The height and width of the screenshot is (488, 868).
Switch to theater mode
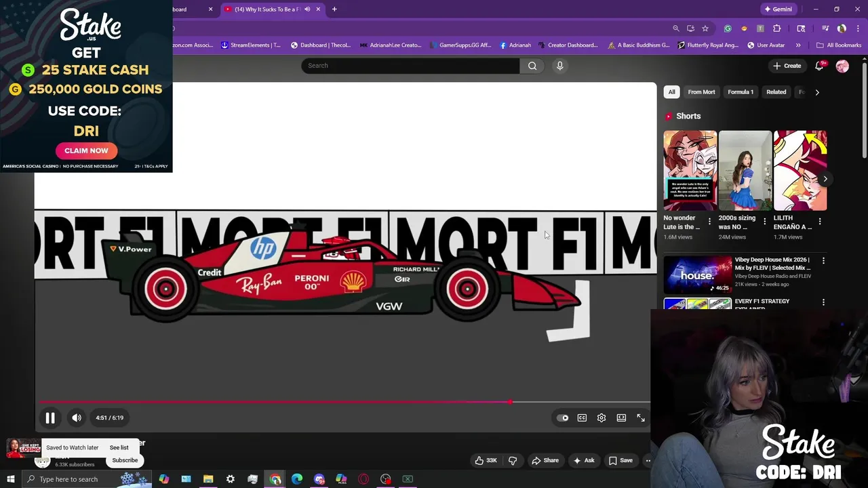point(621,418)
